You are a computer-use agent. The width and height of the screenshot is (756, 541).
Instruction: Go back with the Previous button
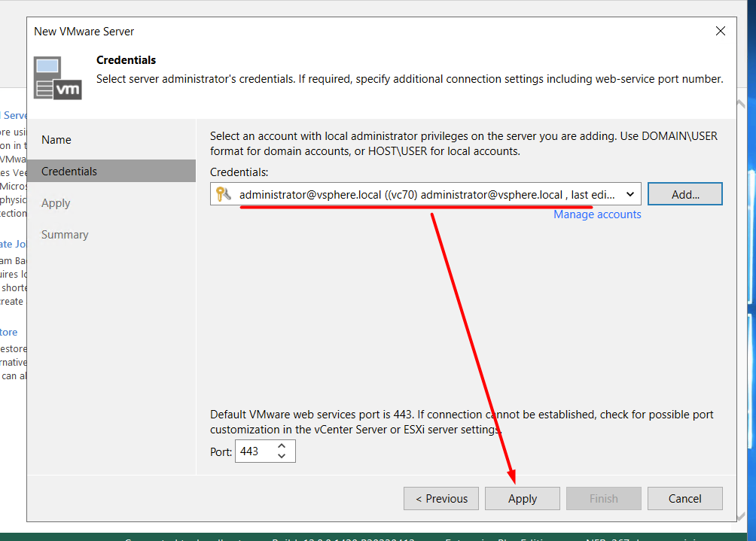[x=441, y=498]
